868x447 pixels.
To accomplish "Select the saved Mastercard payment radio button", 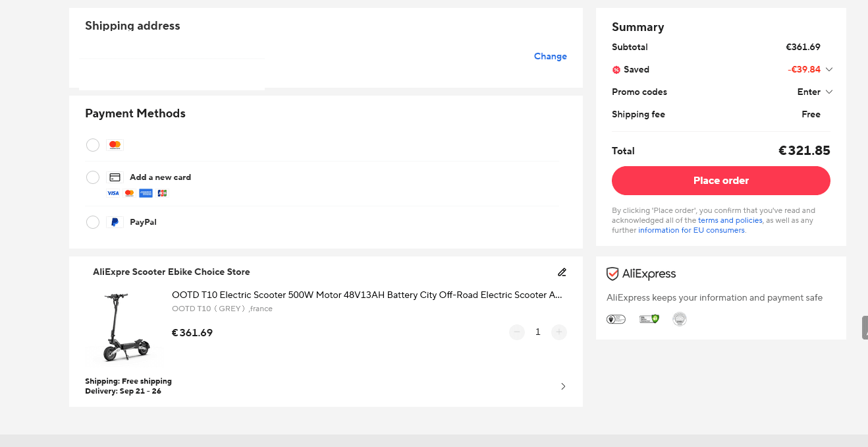I will click(x=93, y=145).
